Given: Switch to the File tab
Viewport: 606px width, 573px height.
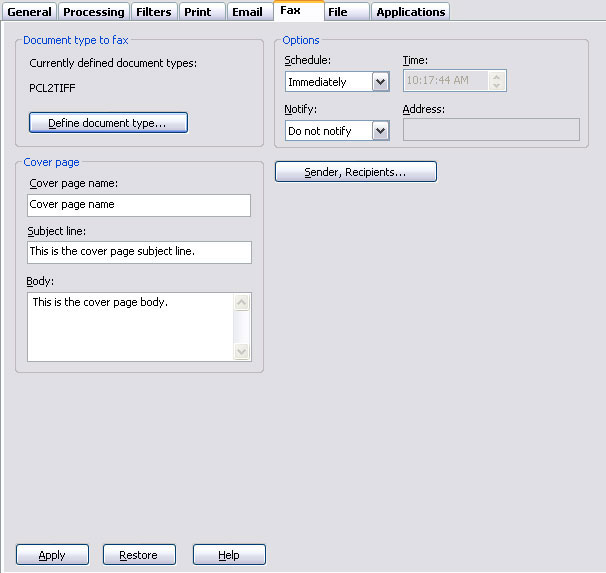Looking at the screenshot, I should (338, 12).
